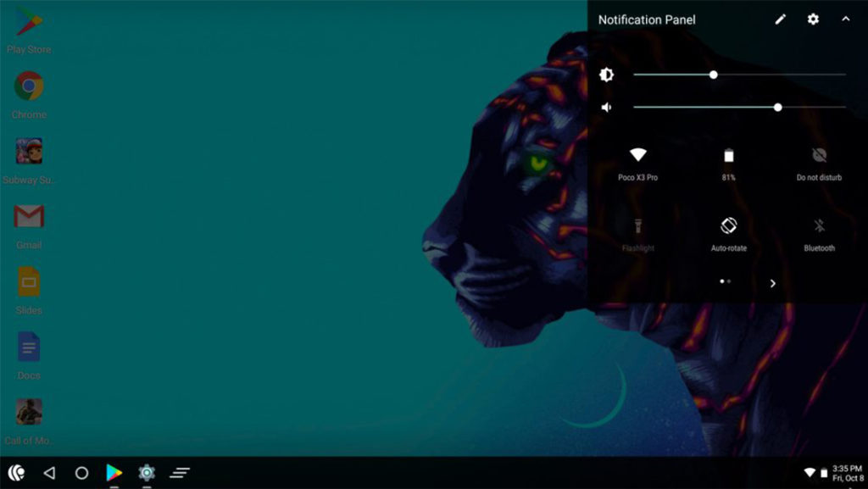Adjust the volume slider
The image size is (868, 489).
coord(778,108)
